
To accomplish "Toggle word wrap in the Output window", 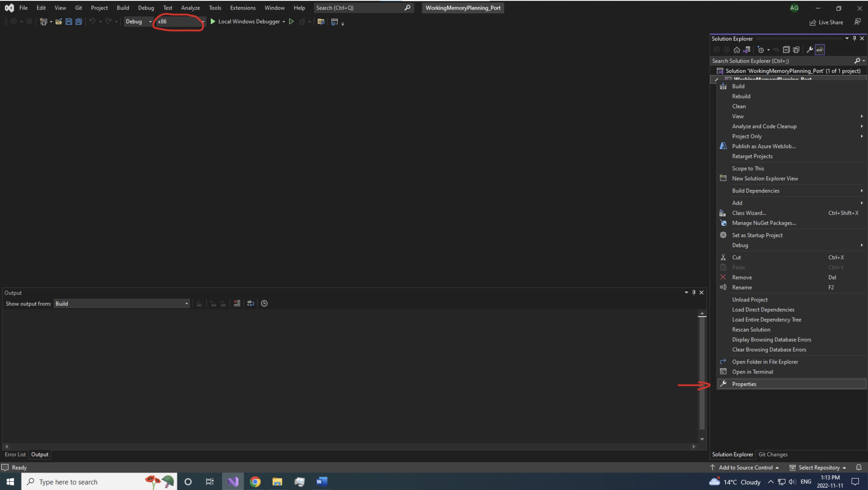I will tap(250, 303).
